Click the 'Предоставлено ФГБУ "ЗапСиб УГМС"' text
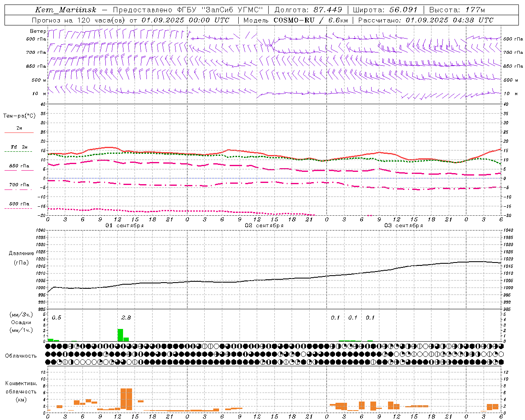Viewport: 525px width, 420px height. tap(187, 10)
